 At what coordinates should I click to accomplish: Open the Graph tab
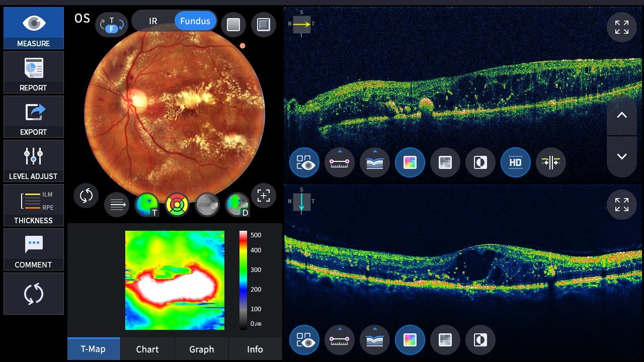click(201, 349)
